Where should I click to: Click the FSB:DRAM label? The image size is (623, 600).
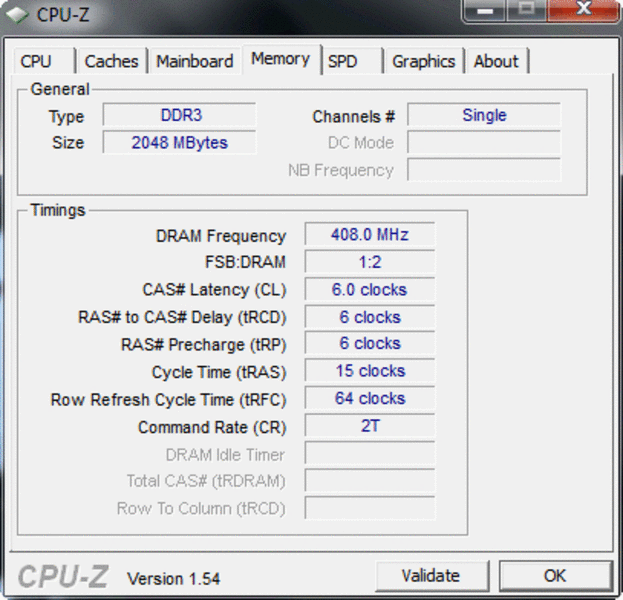click(x=245, y=262)
